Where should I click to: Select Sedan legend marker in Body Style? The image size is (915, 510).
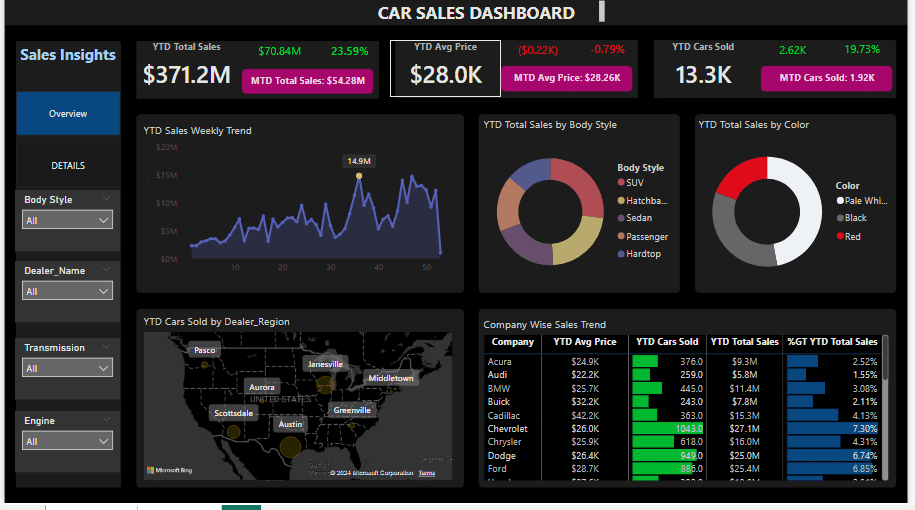click(x=621, y=218)
